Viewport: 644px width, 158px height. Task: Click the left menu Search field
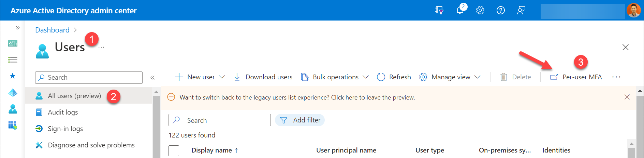tap(89, 78)
